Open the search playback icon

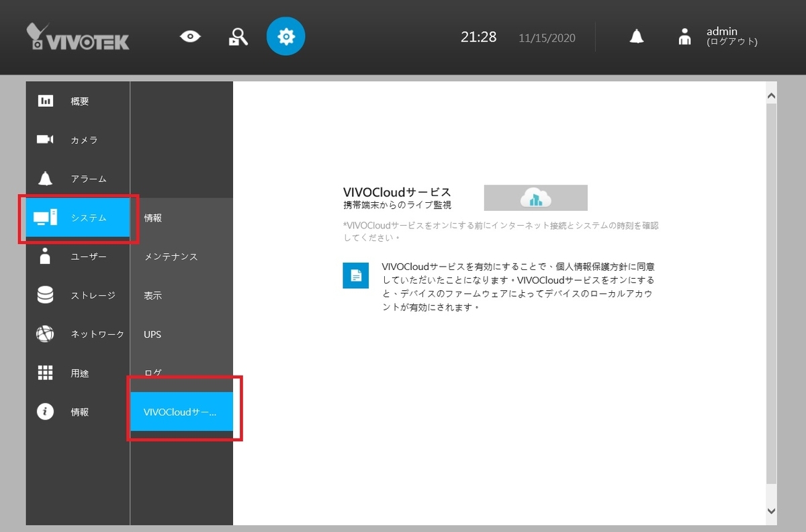coord(238,37)
